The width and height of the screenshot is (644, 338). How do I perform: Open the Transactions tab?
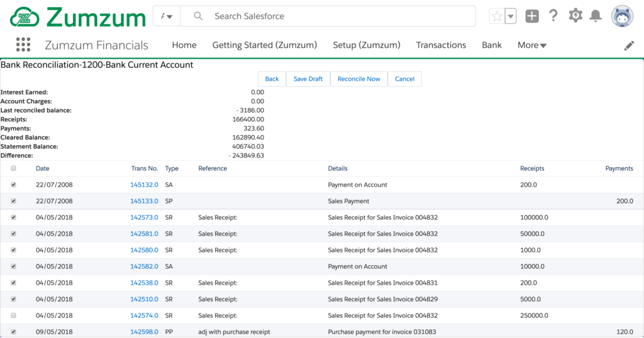441,45
